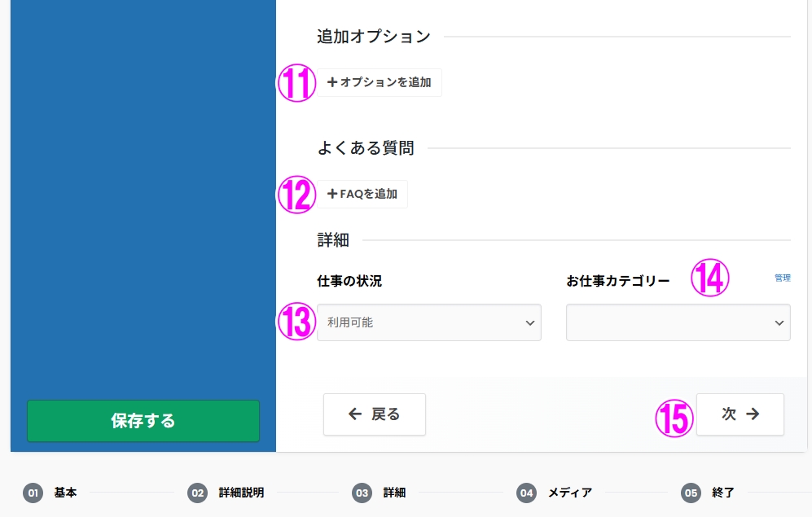
Task: Click the step 04 number circle
Action: (526, 493)
